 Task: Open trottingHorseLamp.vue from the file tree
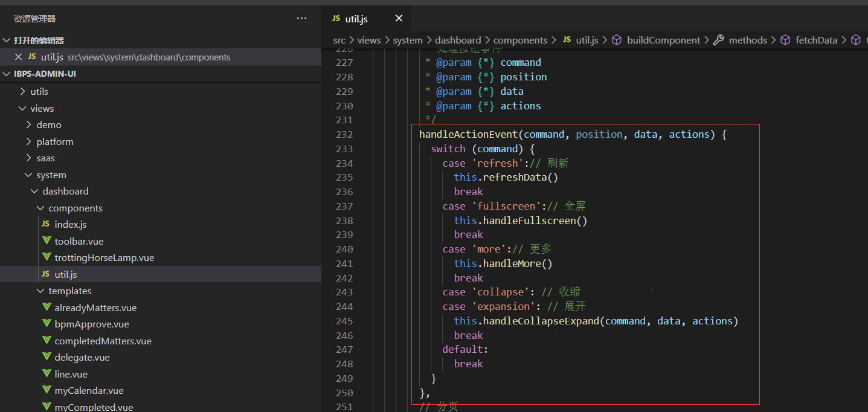(104, 258)
